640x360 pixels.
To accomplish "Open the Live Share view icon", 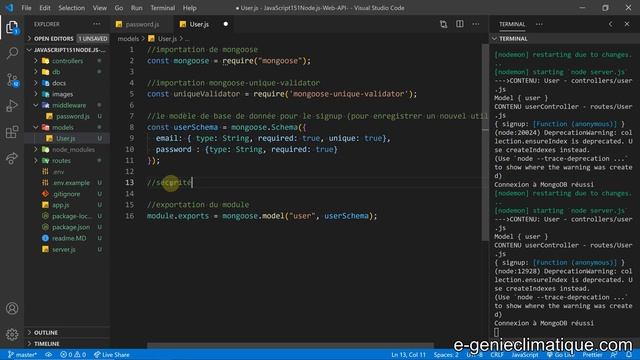I will click(x=12, y=158).
